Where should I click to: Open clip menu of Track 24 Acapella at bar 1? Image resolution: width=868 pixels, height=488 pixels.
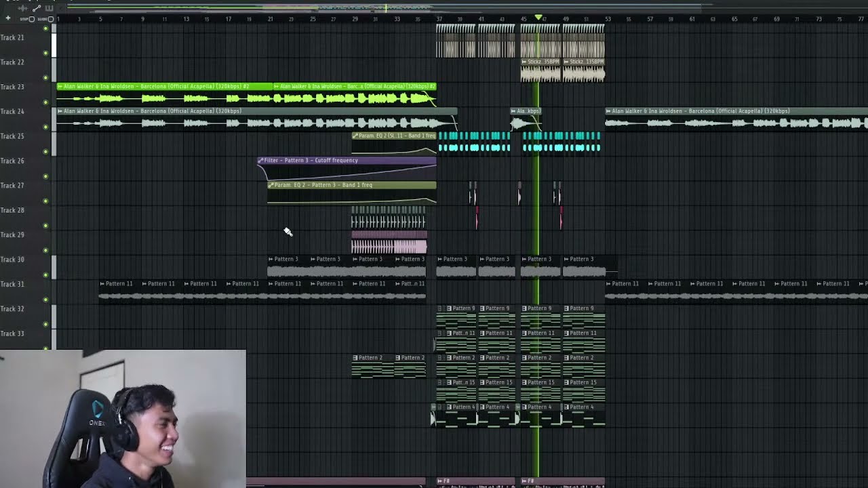(x=60, y=111)
